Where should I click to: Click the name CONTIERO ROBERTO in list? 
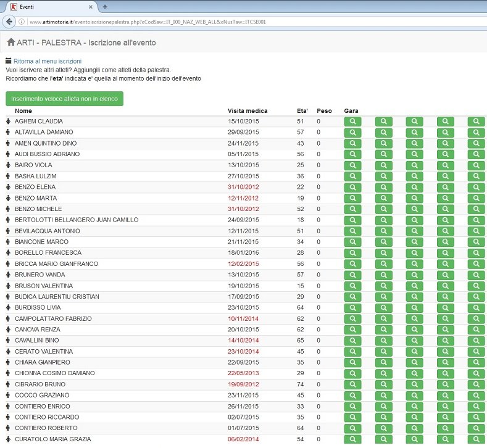pyautogui.click(x=47, y=428)
